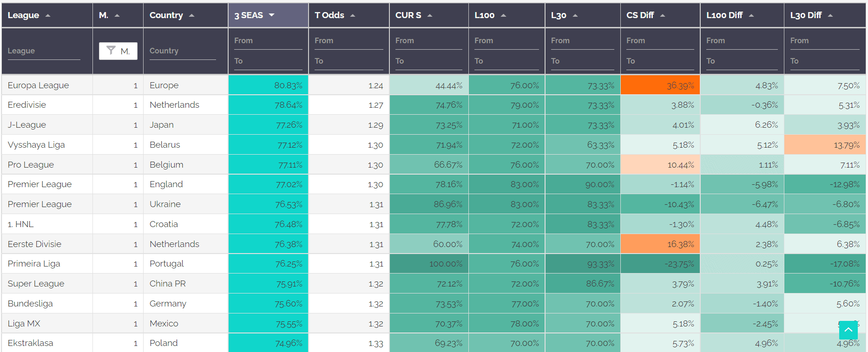
Task: Click the League filter input field
Action: (x=44, y=51)
